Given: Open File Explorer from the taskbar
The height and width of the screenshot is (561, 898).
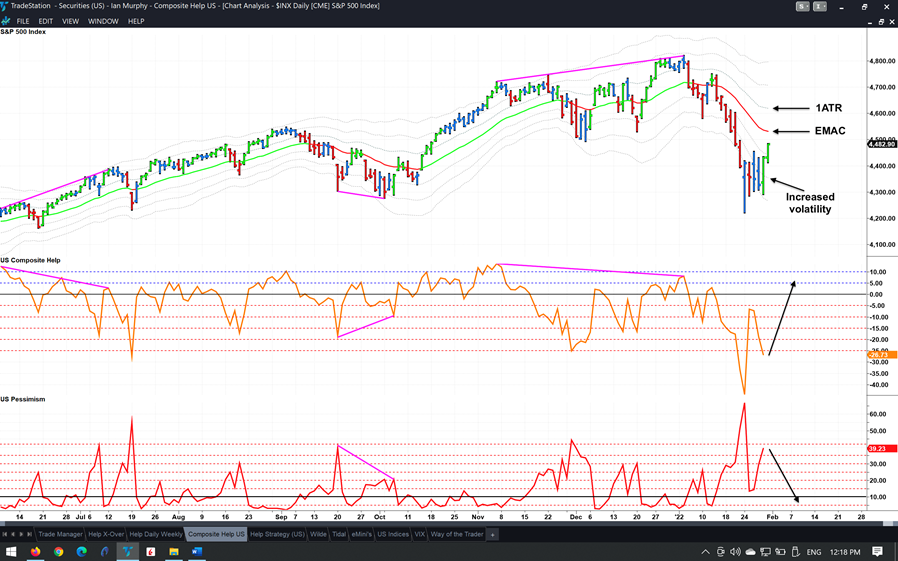Looking at the screenshot, I should point(174,551).
